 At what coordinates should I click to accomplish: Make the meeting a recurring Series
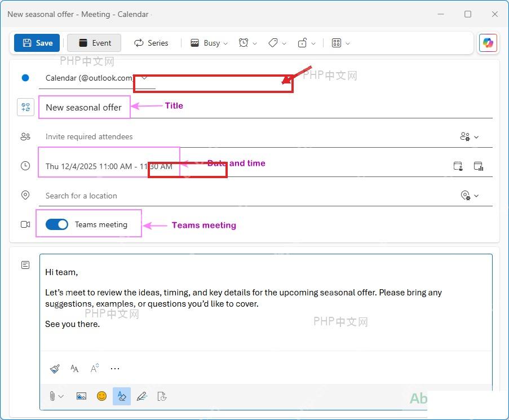click(151, 43)
